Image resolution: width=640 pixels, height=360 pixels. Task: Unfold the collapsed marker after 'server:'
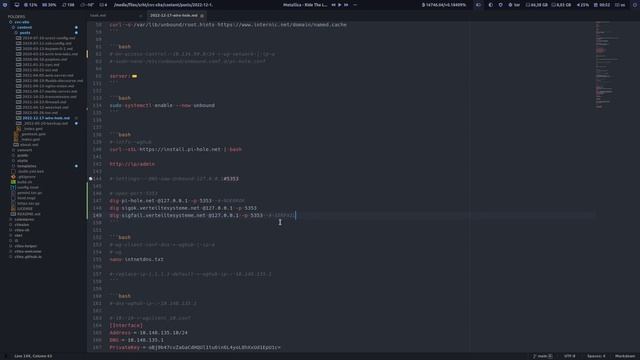coord(134,76)
